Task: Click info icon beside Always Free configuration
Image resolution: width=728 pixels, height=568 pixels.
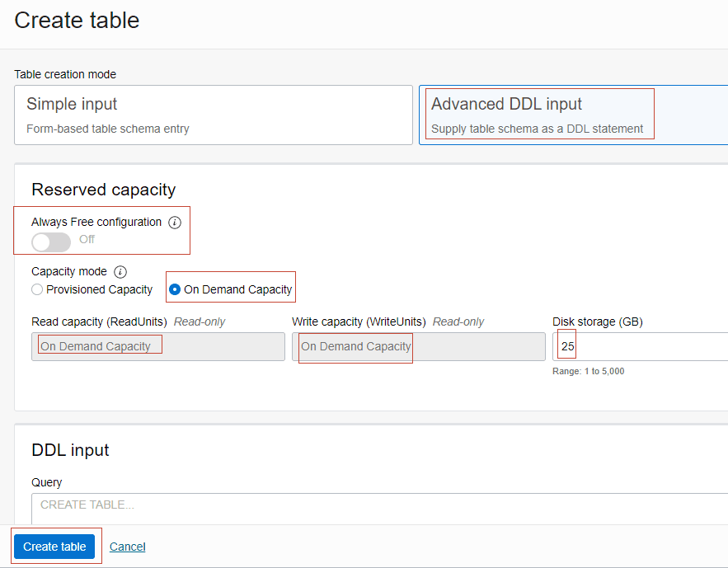Action: click(175, 223)
